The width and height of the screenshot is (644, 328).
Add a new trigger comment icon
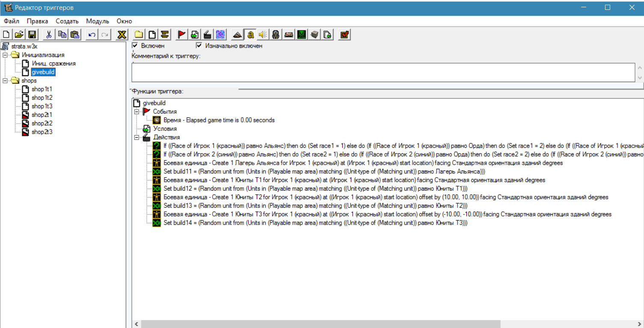[x=165, y=35]
